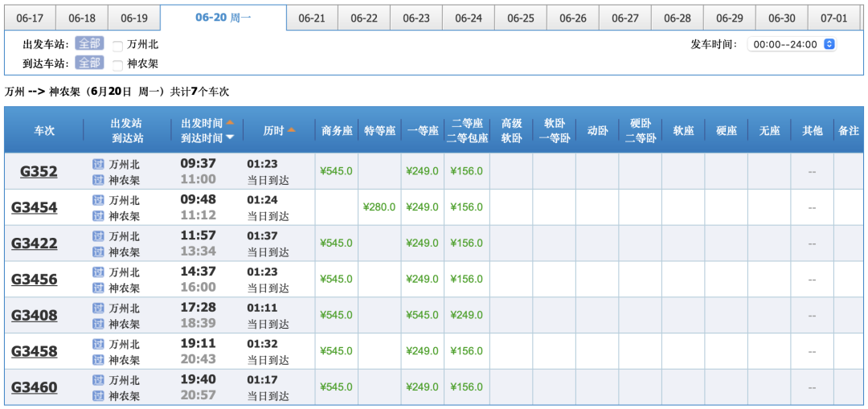Viewport: 868px width, 409px height.
Task: Sort by departure time using orange up arrow
Action: [x=230, y=123]
